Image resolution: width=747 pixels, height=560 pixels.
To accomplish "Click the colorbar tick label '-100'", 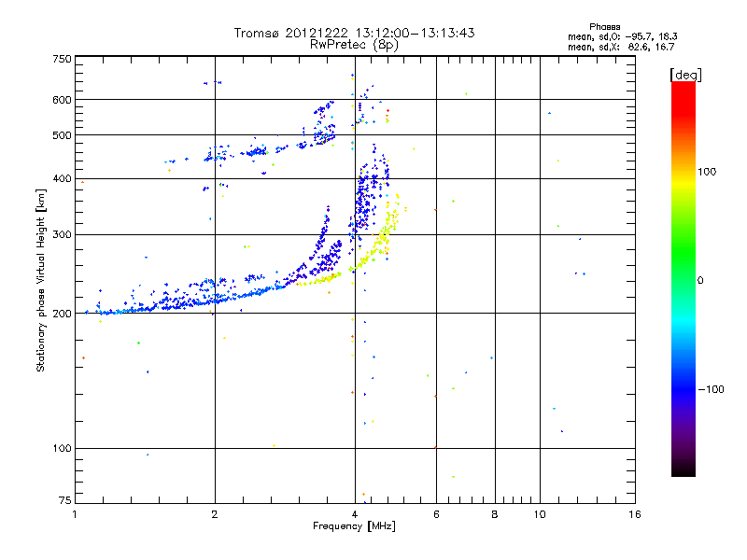I will tap(711, 389).
